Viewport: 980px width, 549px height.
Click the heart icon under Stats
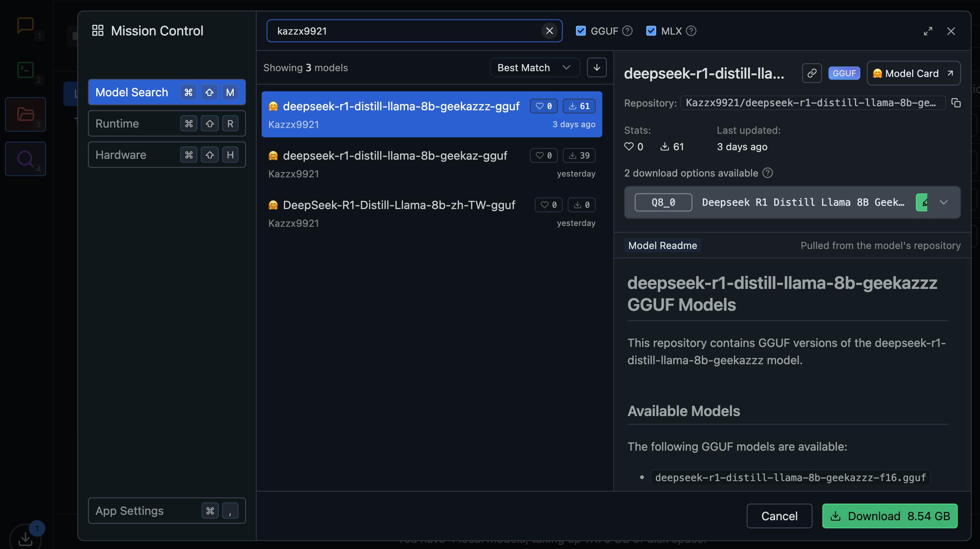click(x=629, y=147)
